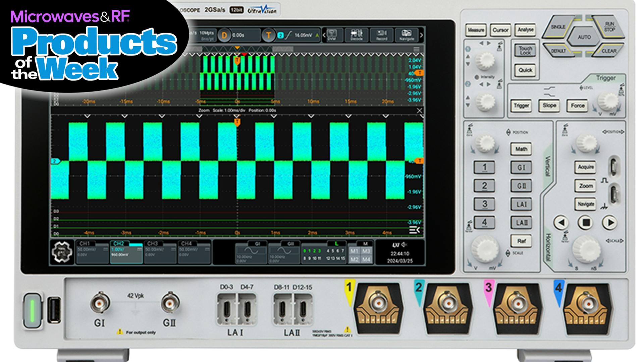This screenshot has width=644, height=362.
Task: Open the Record icon on the toolbar
Action: point(382,35)
